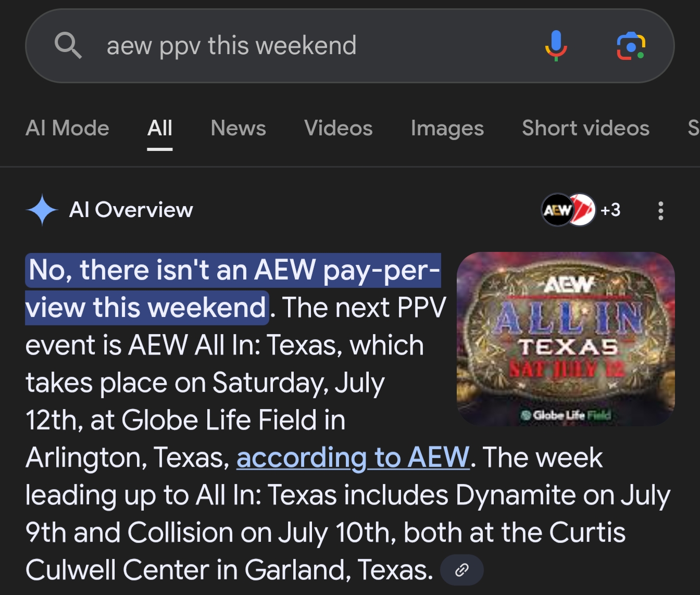Viewport: 700px width, 595px height.
Task: Click the AI Overview sparkle icon
Action: 42,210
